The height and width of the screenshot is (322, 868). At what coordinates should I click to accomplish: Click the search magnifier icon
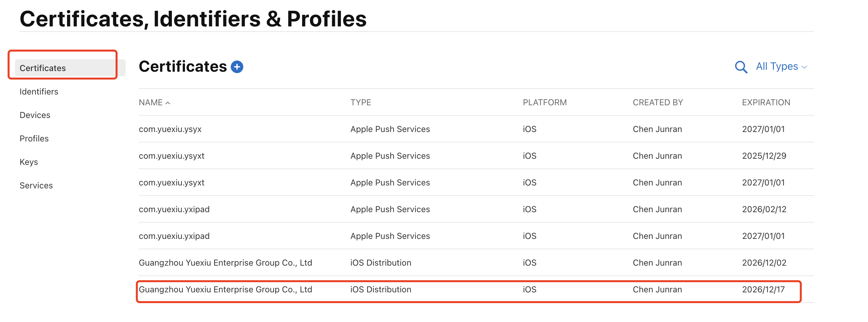[741, 67]
